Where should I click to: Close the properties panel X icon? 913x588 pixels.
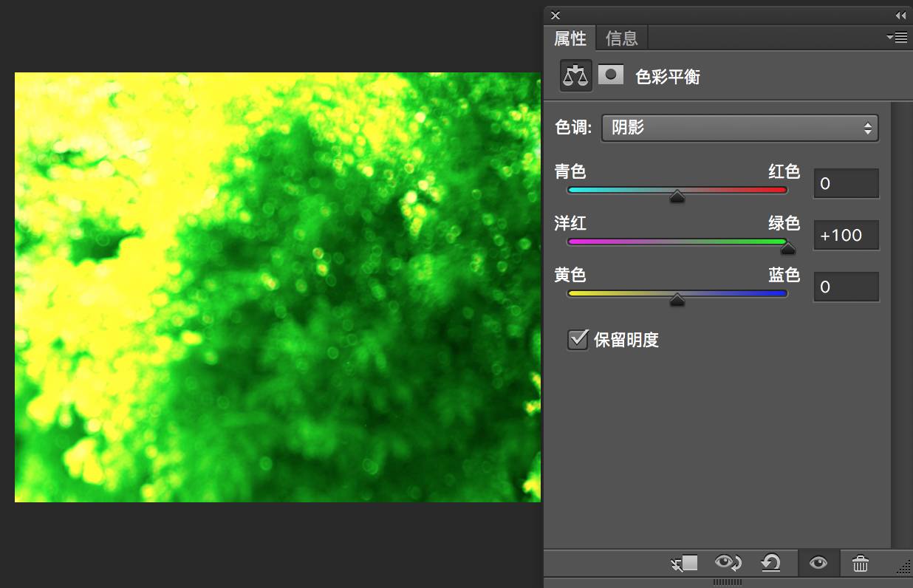pos(555,16)
